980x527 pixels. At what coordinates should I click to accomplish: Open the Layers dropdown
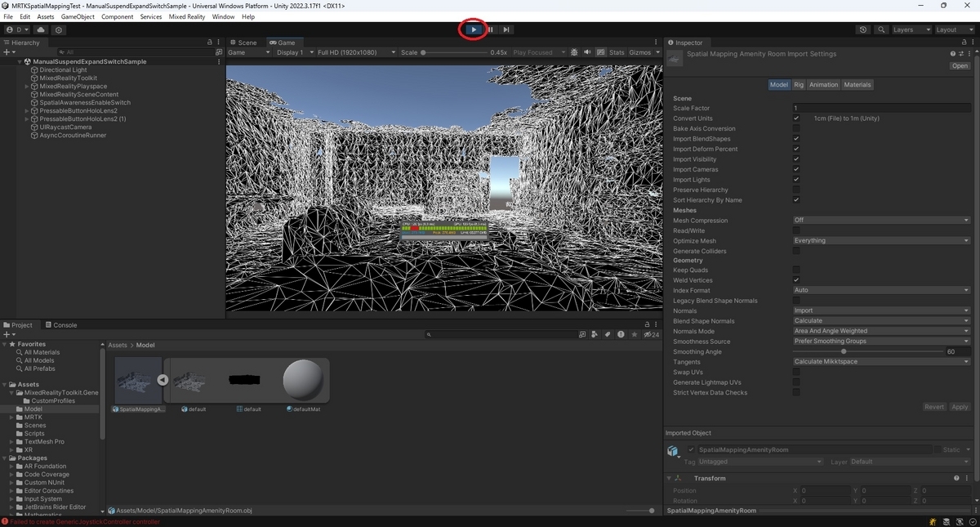point(911,29)
